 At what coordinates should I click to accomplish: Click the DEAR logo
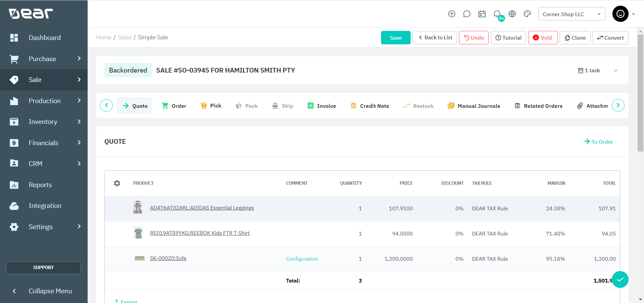pos(31,13)
